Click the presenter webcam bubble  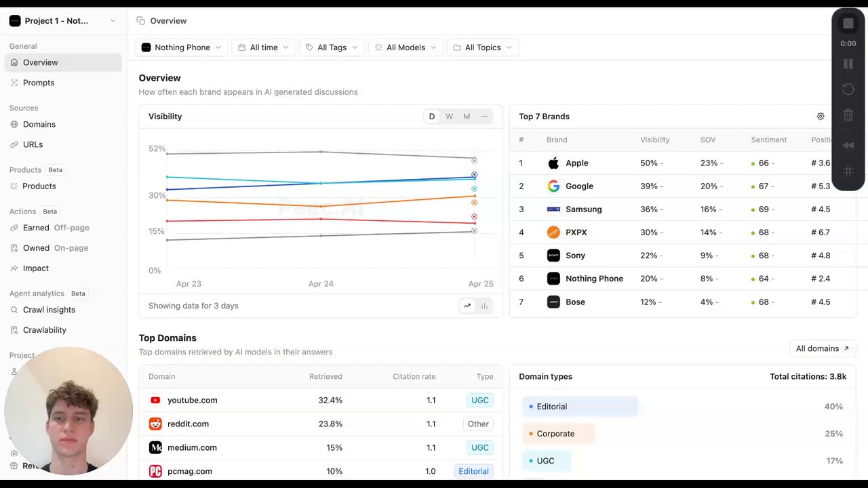point(68,411)
